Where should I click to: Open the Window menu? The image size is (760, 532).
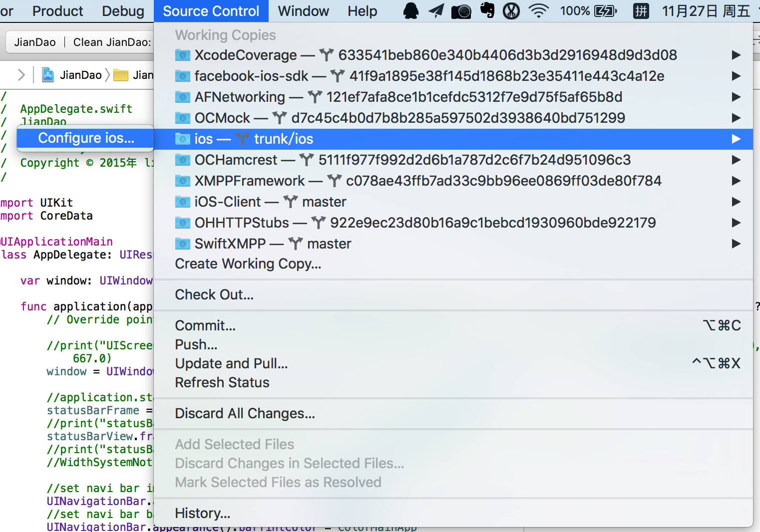point(304,11)
